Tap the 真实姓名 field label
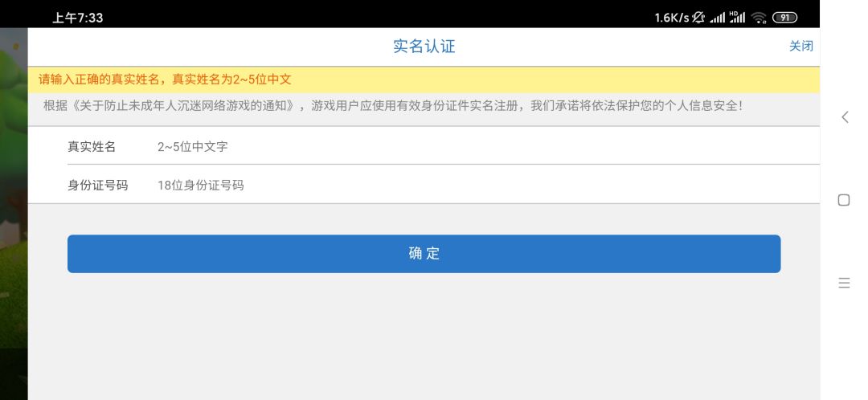868x400 pixels. 92,147
